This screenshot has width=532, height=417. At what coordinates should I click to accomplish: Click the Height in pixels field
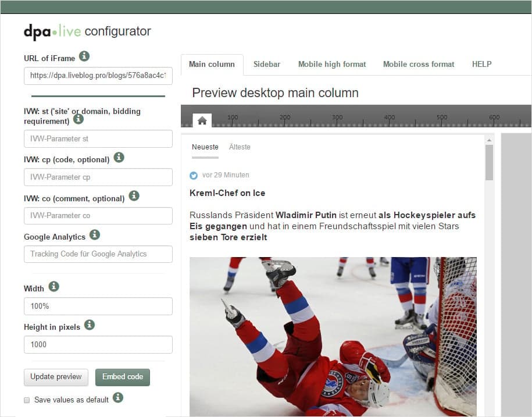98,345
